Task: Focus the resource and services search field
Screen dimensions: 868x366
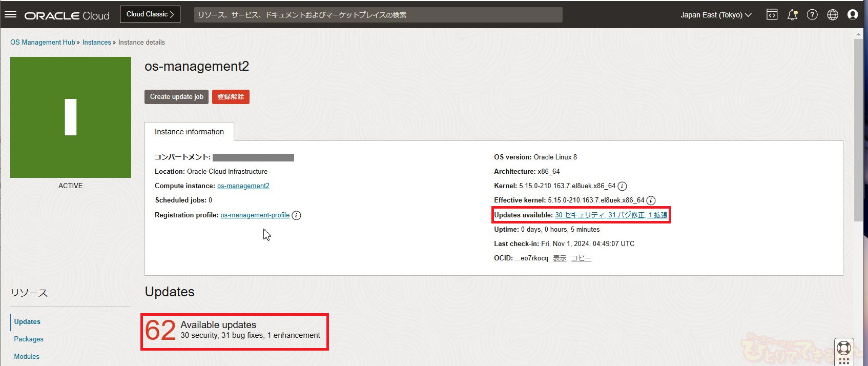Action: 378,14
